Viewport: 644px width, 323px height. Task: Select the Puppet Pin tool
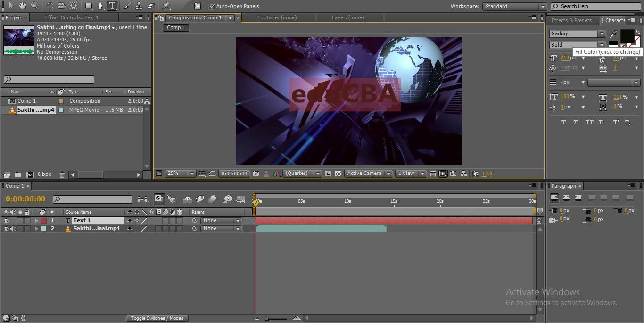166,6
